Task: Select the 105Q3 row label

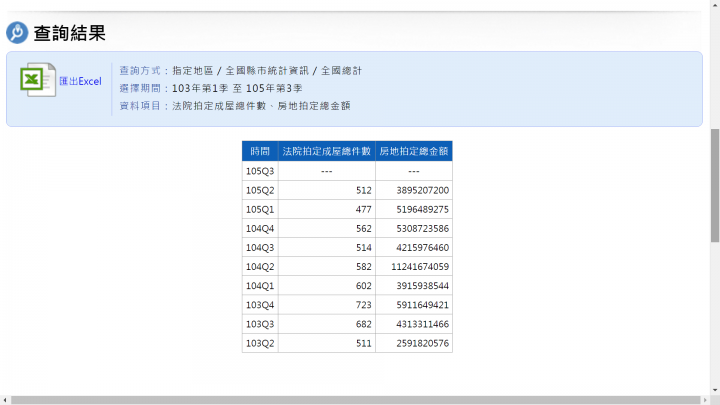Action: click(260, 171)
